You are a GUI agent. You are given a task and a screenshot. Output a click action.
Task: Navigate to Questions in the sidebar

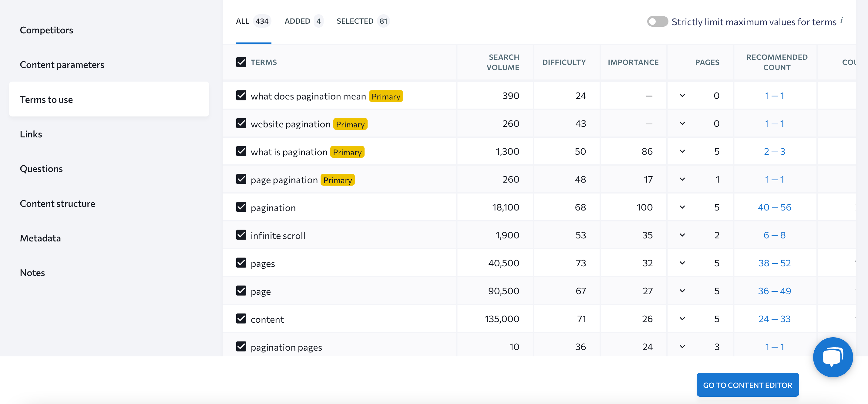(41, 168)
